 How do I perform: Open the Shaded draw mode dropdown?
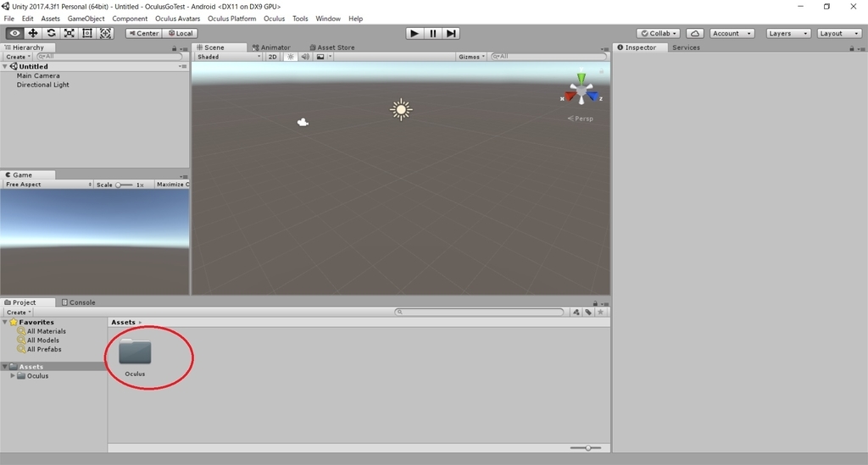pyautogui.click(x=229, y=57)
